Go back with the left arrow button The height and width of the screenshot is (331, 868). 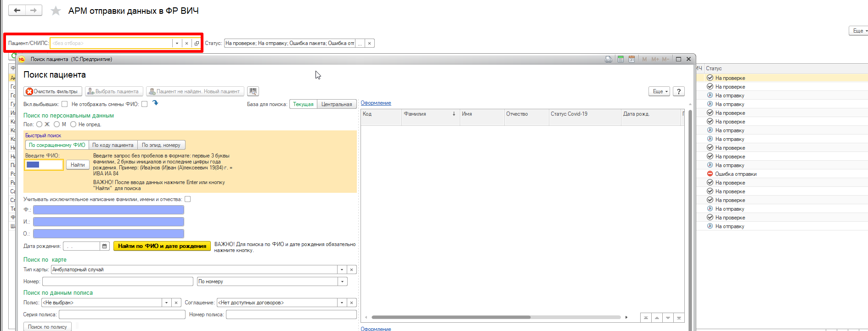click(x=17, y=10)
